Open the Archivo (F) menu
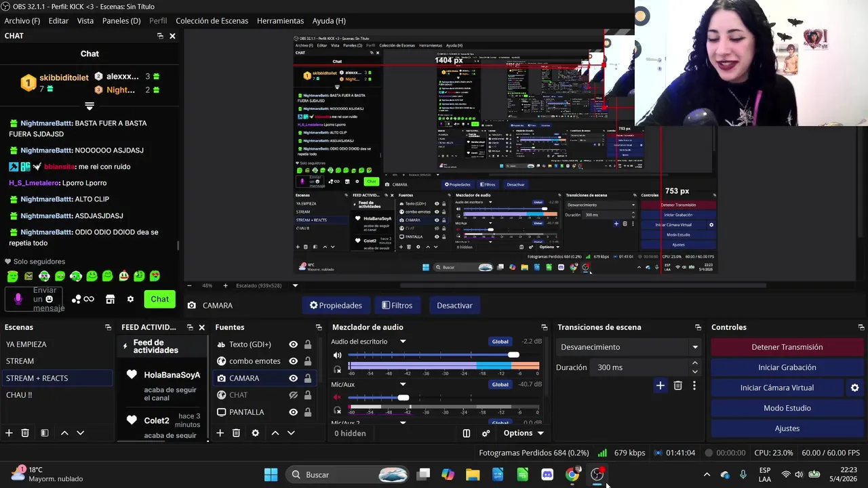Image resolution: width=868 pixels, height=488 pixels. (22, 21)
